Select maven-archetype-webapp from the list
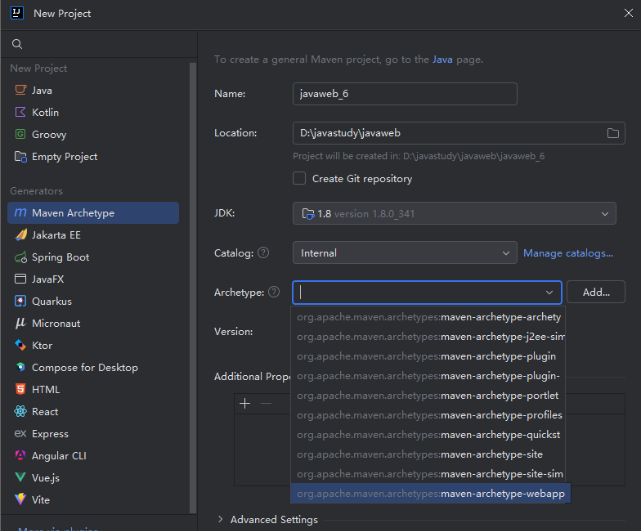This screenshot has width=642, height=531. 430,493
